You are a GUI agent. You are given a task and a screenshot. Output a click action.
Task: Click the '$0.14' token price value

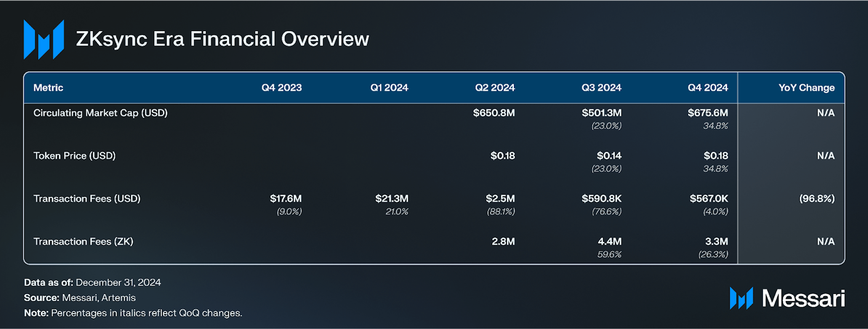point(609,156)
